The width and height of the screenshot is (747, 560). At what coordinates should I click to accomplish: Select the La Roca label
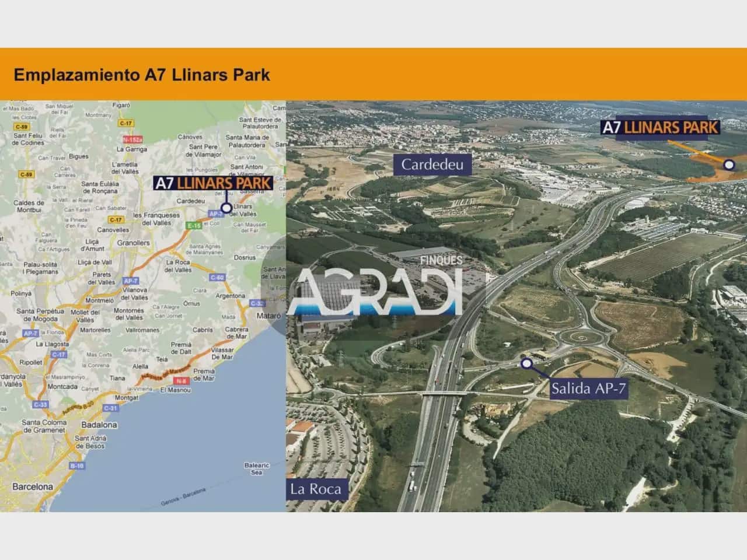[316, 489]
